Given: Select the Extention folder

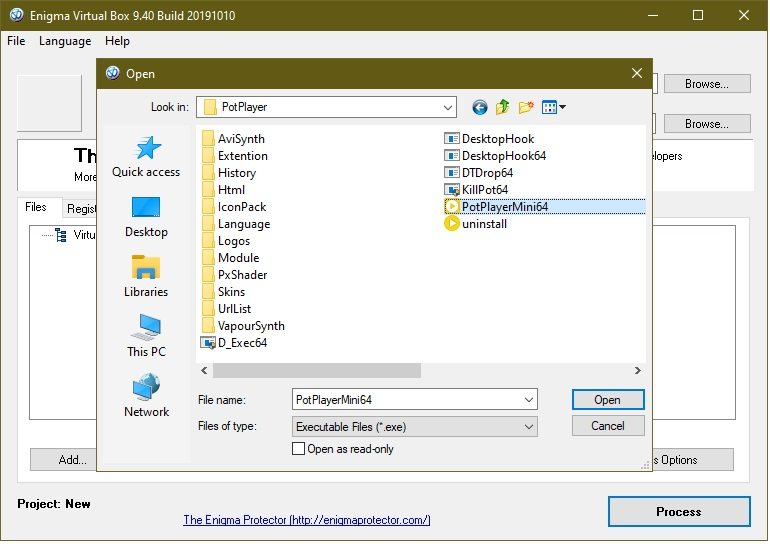Looking at the screenshot, I should 235,156.
